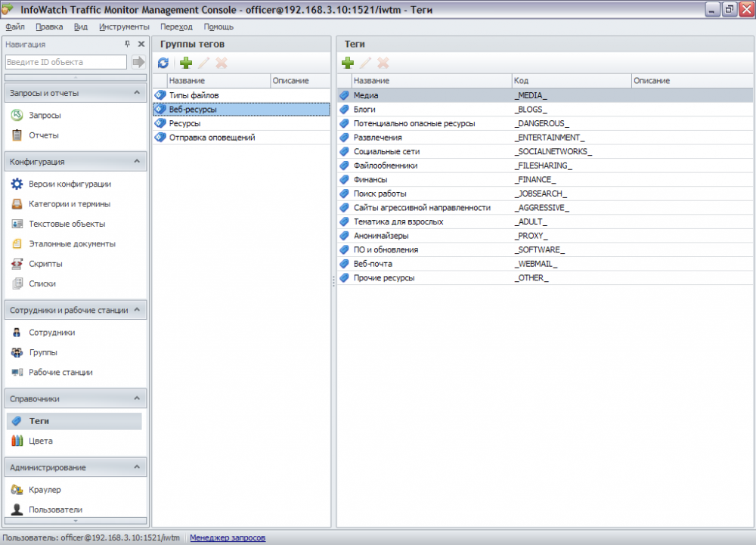Select the Прочие ресурсы tag
The height and width of the screenshot is (545, 756).
point(545,277)
